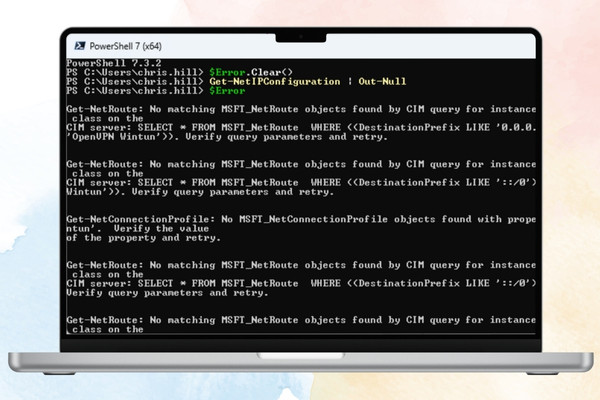Click the line beginning 'Verify query parameters and retry.'
This screenshot has height=400, width=600.
click(x=167, y=293)
